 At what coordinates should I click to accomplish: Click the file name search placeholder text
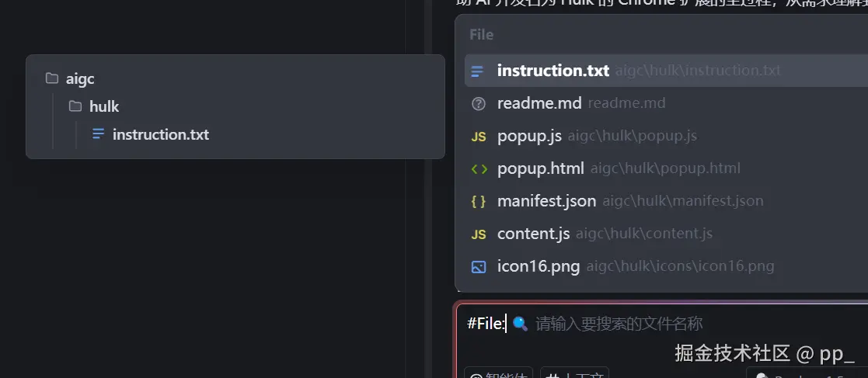click(619, 323)
